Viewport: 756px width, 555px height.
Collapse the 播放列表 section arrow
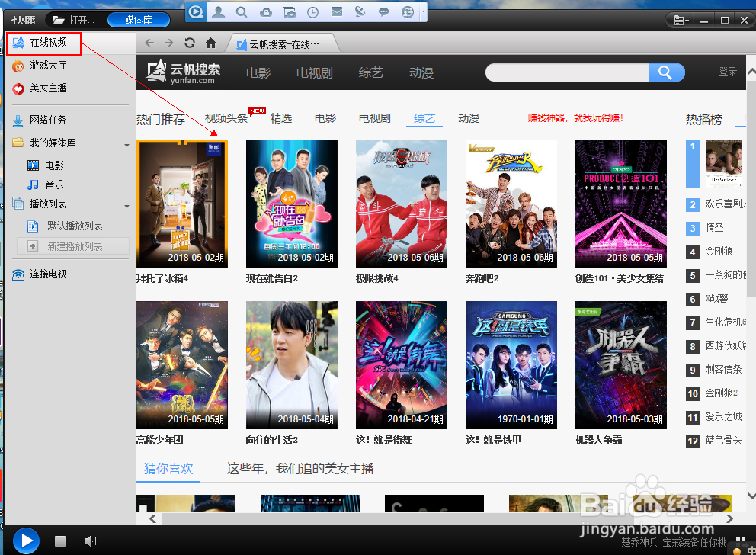pos(127,206)
